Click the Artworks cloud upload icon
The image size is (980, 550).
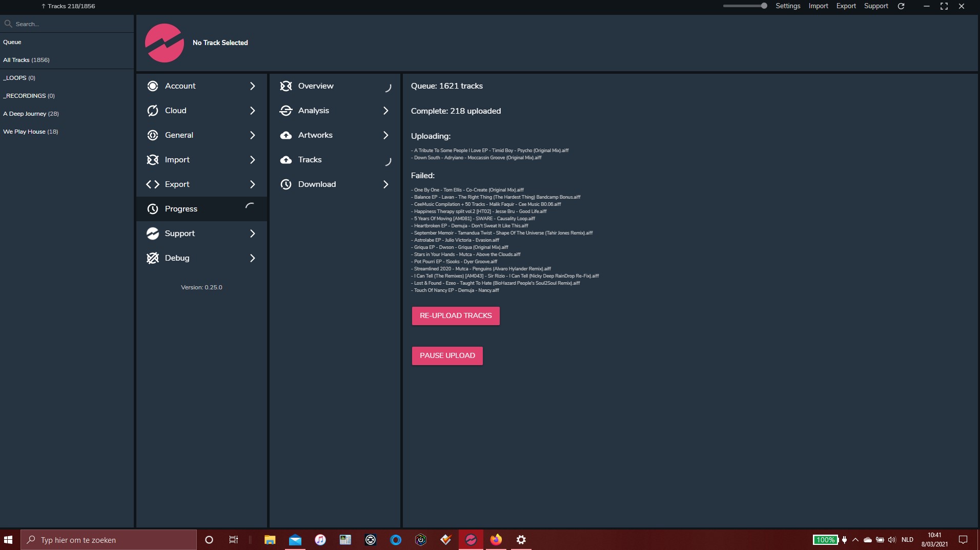tap(285, 135)
